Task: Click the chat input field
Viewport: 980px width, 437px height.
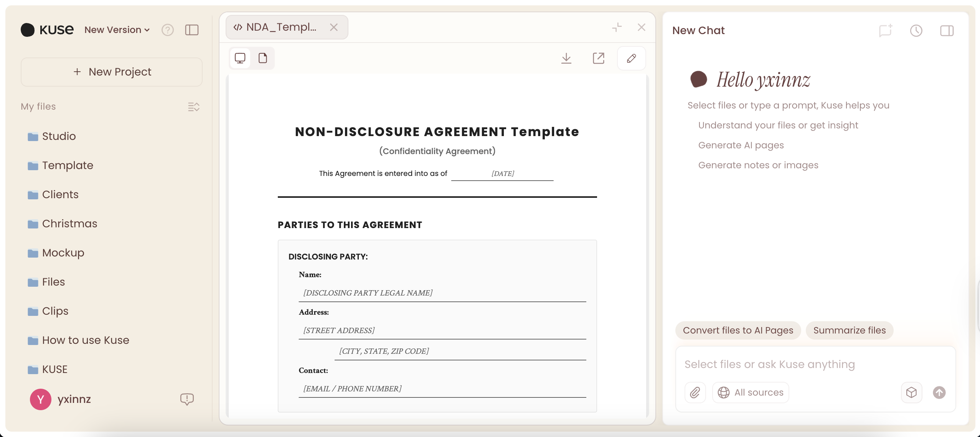Action: click(x=806, y=364)
